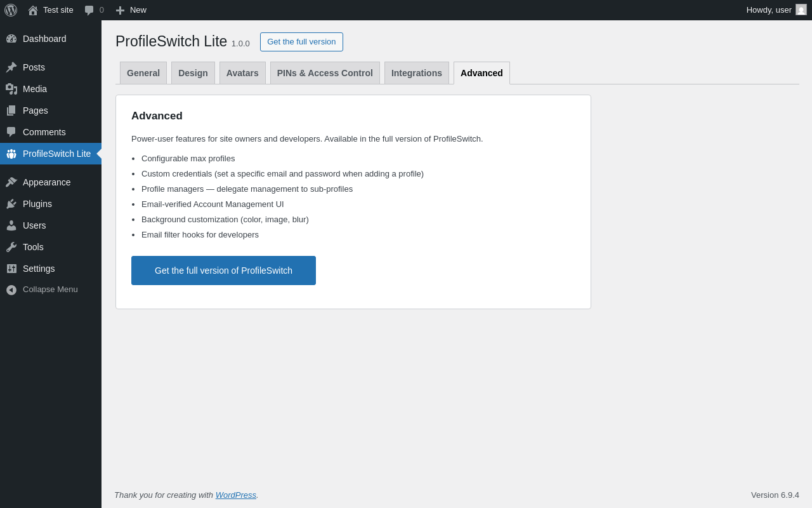Click the Pages icon in sidebar
812x508 pixels.
point(11,110)
